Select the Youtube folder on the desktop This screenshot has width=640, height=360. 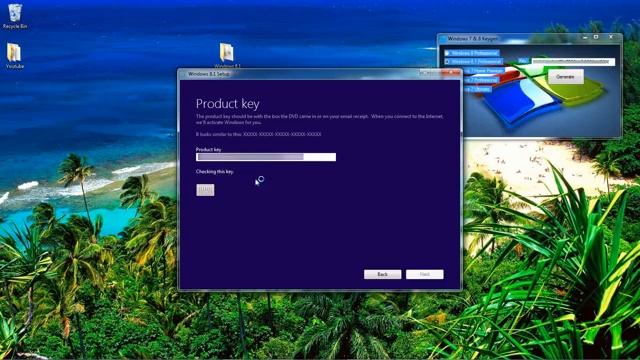tap(14, 56)
